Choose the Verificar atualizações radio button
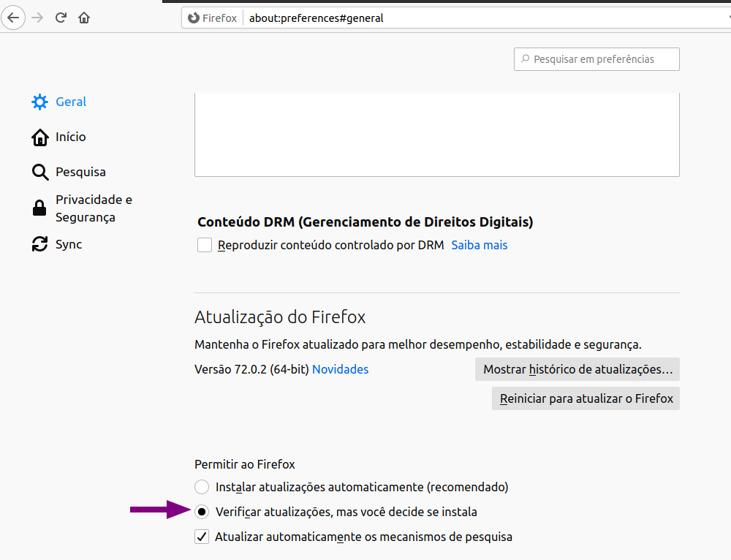The height and width of the screenshot is (560, 731). coord(202,512)
